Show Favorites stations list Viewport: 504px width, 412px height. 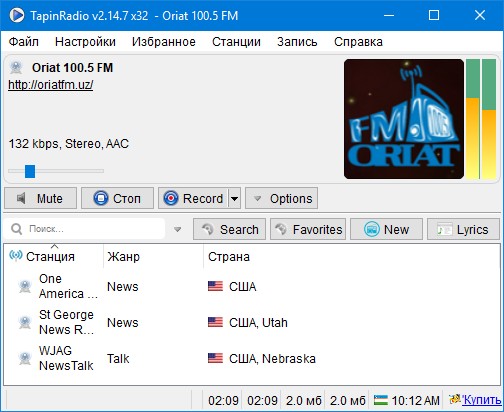tap(308, 229)
